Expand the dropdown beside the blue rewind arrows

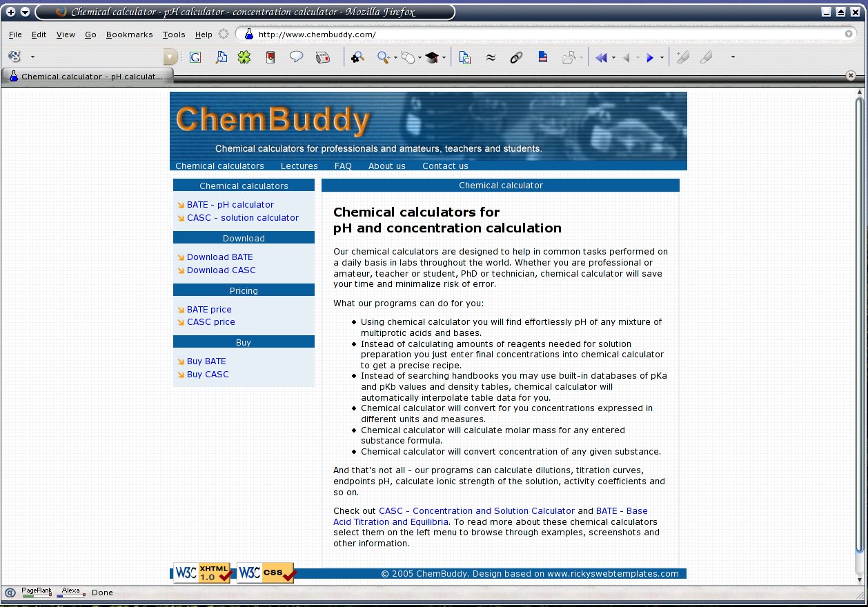613,58
